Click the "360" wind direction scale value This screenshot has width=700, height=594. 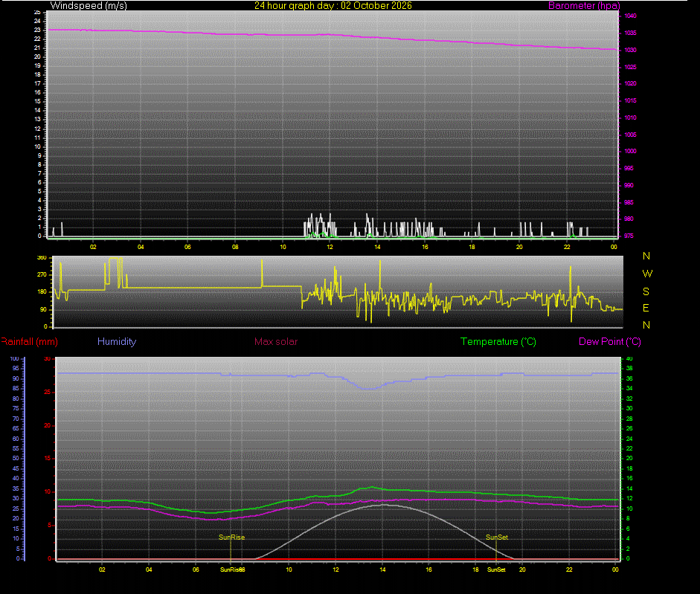point(42,258)
